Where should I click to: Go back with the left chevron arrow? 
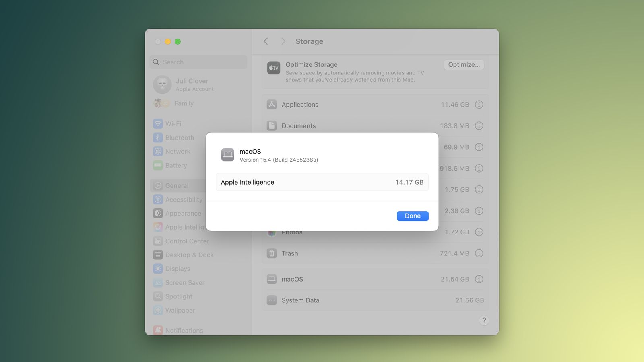(266, 41)
